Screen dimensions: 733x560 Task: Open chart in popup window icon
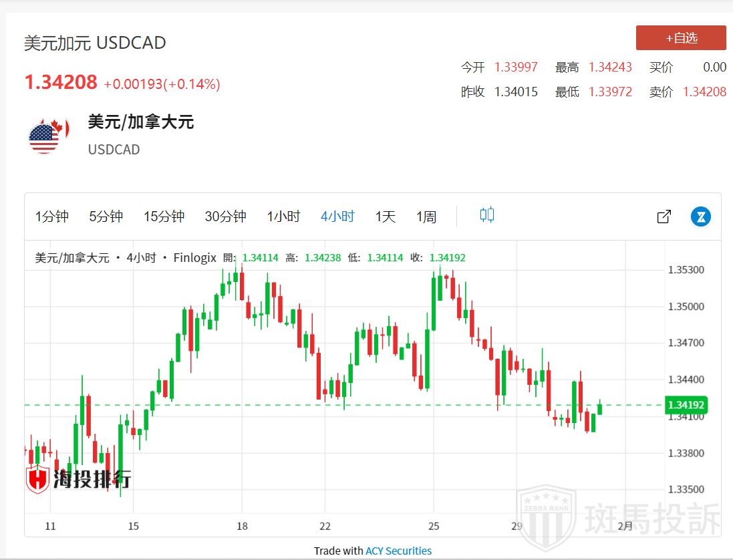point(664,217)
